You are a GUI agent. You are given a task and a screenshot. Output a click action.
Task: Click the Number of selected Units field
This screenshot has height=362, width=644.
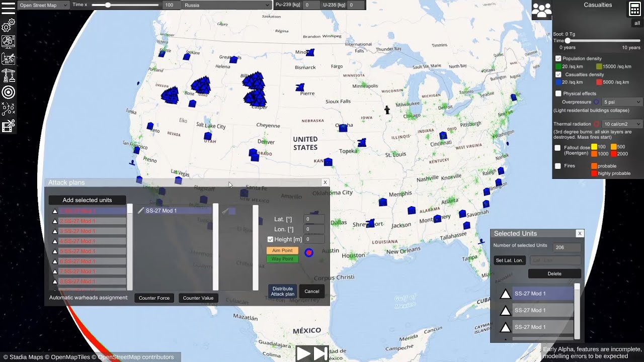567,247
